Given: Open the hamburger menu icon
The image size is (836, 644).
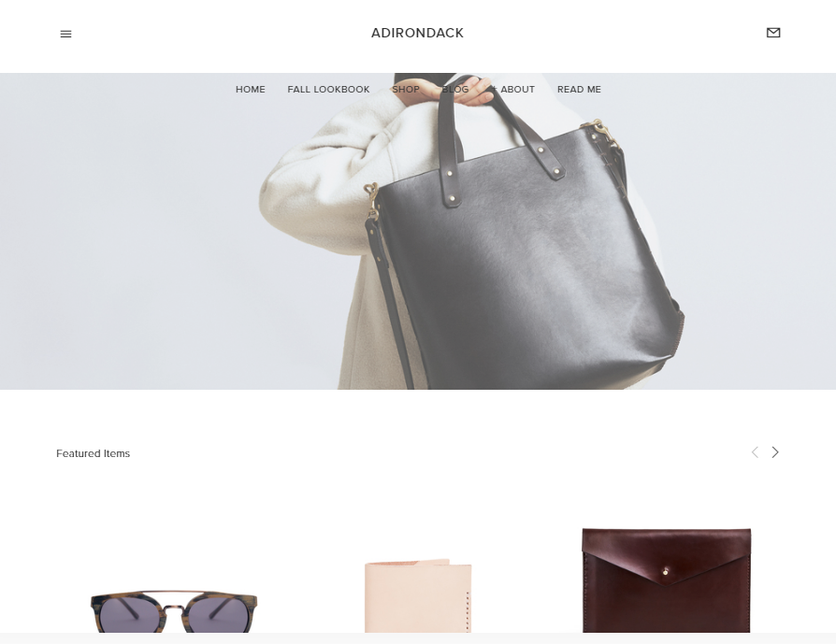Looking at the screenshot, I should (x=65, y=35).
